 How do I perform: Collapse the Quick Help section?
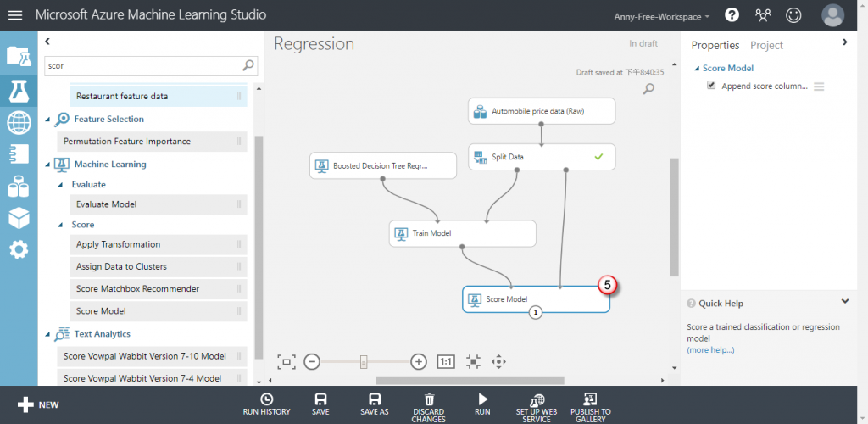coord(845,302)
